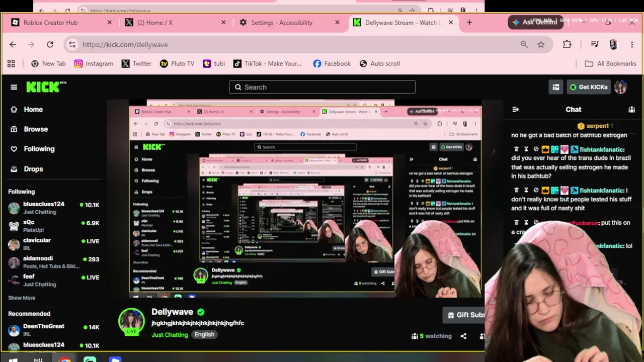Click serpen1 in pinned chat header
The image size is (644, 362).
click(597, 126)
